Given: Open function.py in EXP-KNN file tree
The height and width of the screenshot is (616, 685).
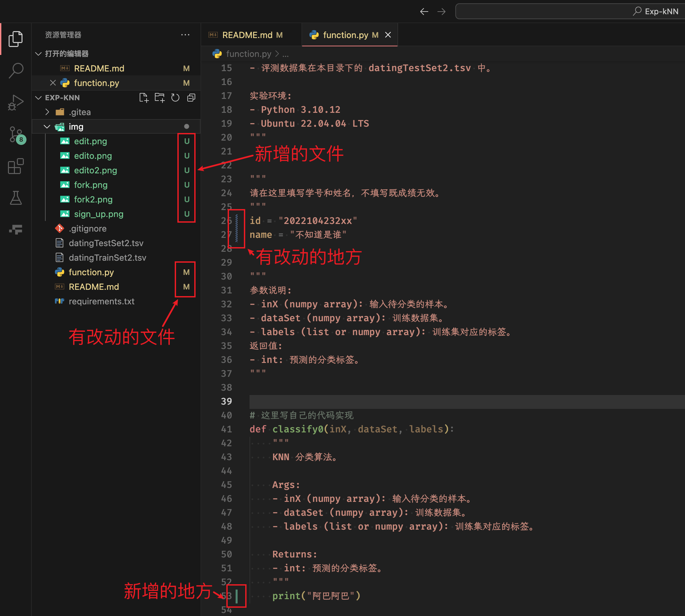Looking at the screenshot, I should (116, 272).
